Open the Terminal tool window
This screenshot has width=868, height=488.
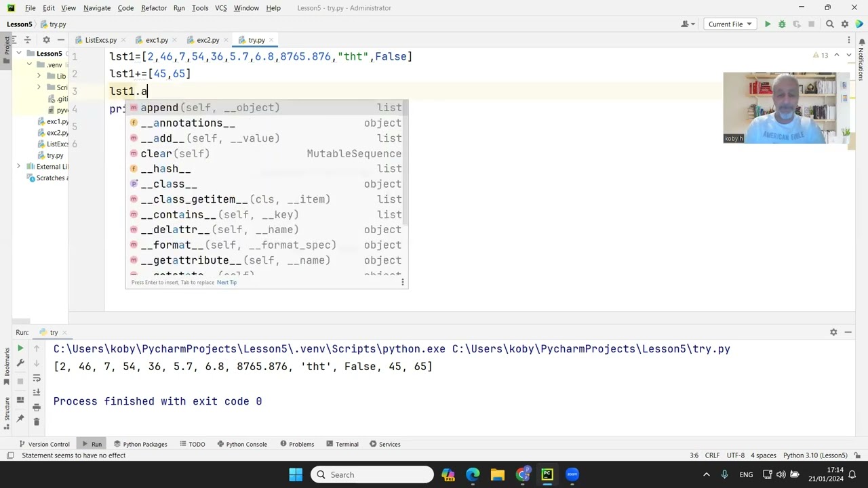click(342, 445)
